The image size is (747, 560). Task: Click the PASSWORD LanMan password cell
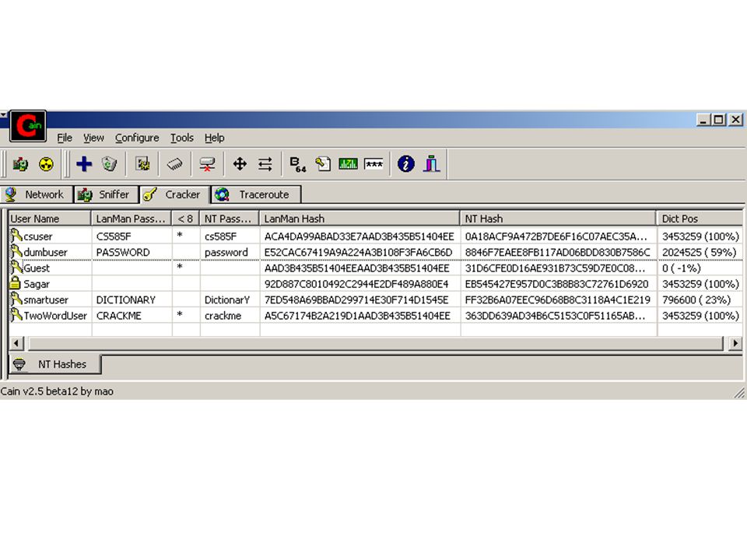click(x=123, y=252)
